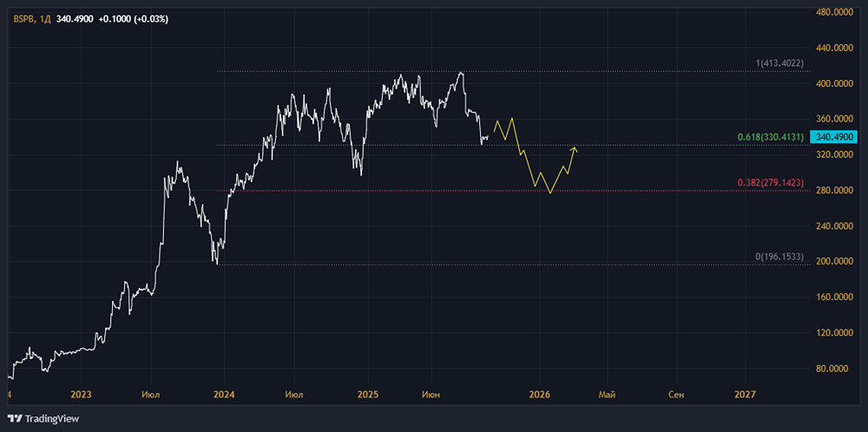The image size is (868, 432).
Task: Click the yellow forecast arrow tip
Action: pyautogui.click(x=575, y=148)
